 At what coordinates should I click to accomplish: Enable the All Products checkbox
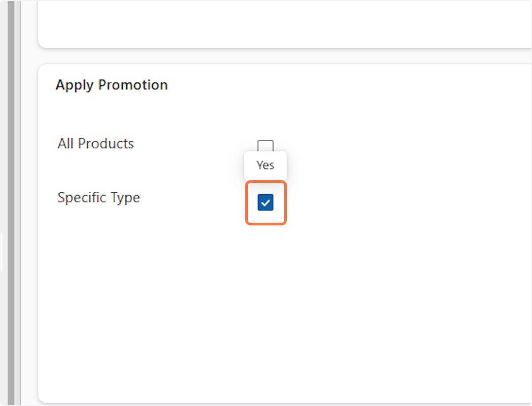(x=266, y=146)
